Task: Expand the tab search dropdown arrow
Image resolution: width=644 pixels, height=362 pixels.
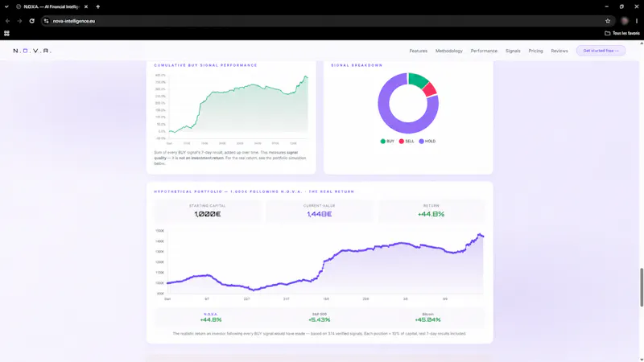Action: click(x=6, y=6)
